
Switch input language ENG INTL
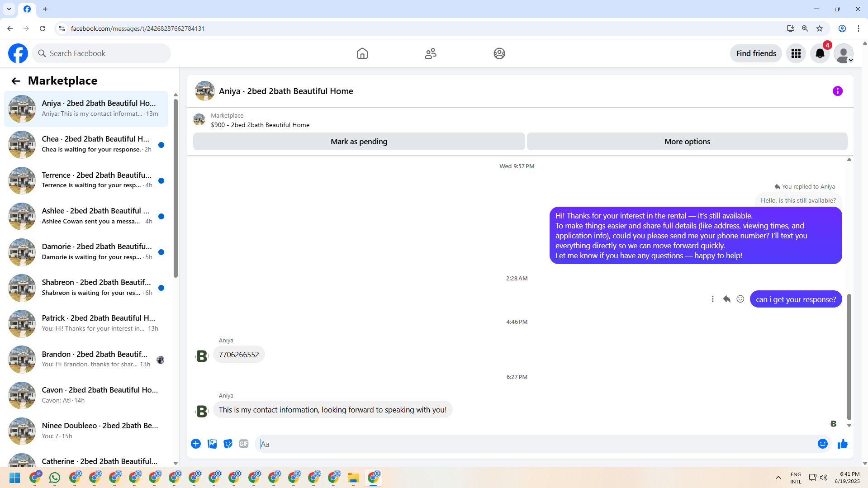click(796, 478)
